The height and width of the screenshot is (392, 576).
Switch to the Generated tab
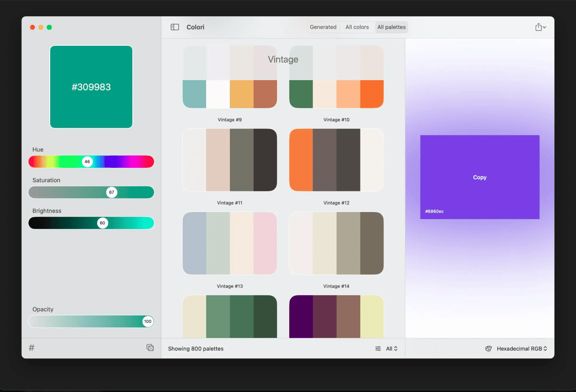click(323, 27)
